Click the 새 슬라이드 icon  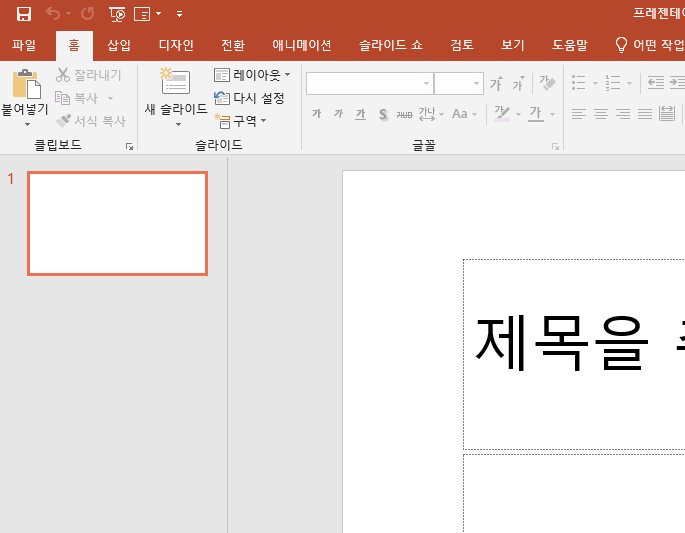click(175, 81)
